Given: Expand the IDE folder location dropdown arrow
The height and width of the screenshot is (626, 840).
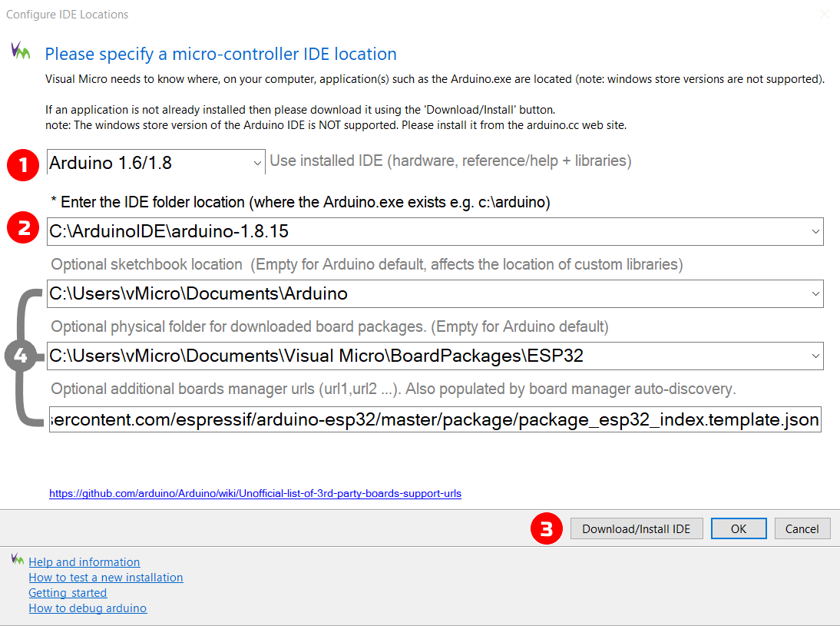Looking at the screenshot, I should pyautogui.click(x=815, y=231).
